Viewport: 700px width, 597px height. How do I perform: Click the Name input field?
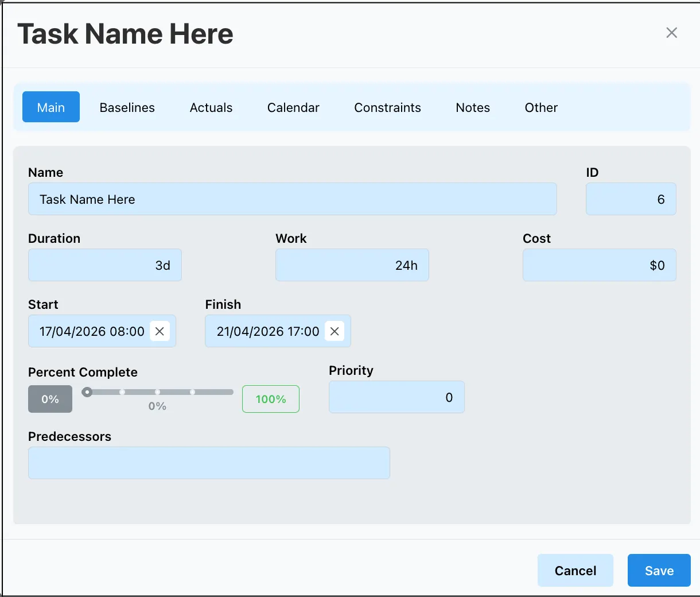293,199
